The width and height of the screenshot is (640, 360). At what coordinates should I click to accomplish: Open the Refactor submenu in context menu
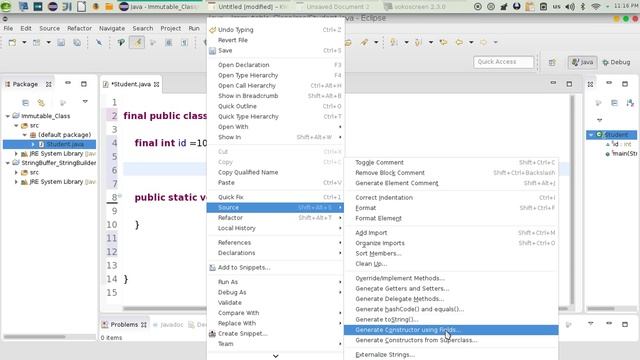click(276, 218)
